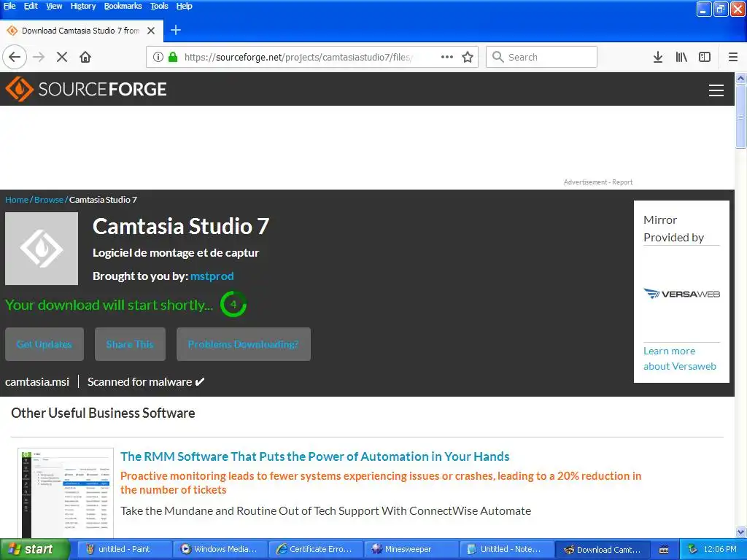The height and width of the screenshot is (560, 747).
Task: Click the Get Updates button
Action: tap(44, 344)
